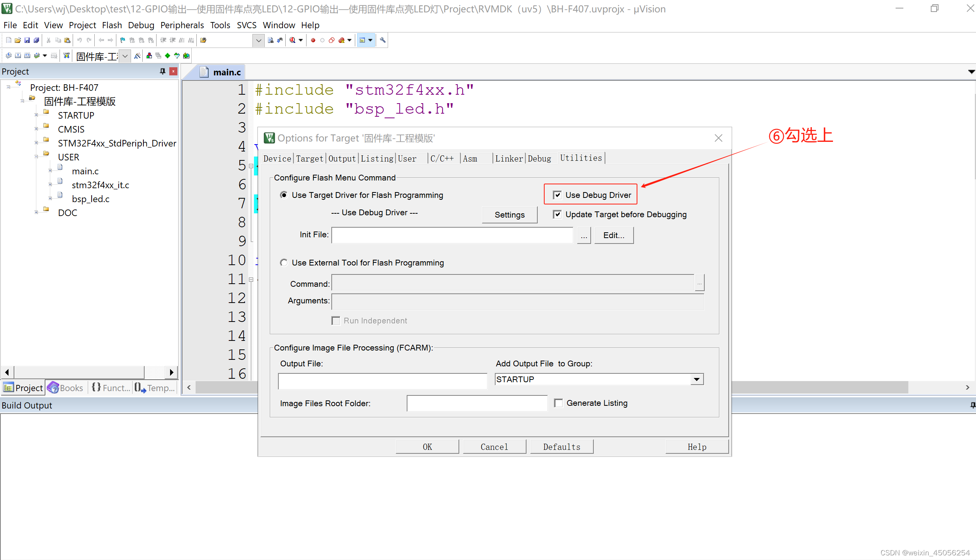Switch to the C/C++ tab

tap(442, 158)
